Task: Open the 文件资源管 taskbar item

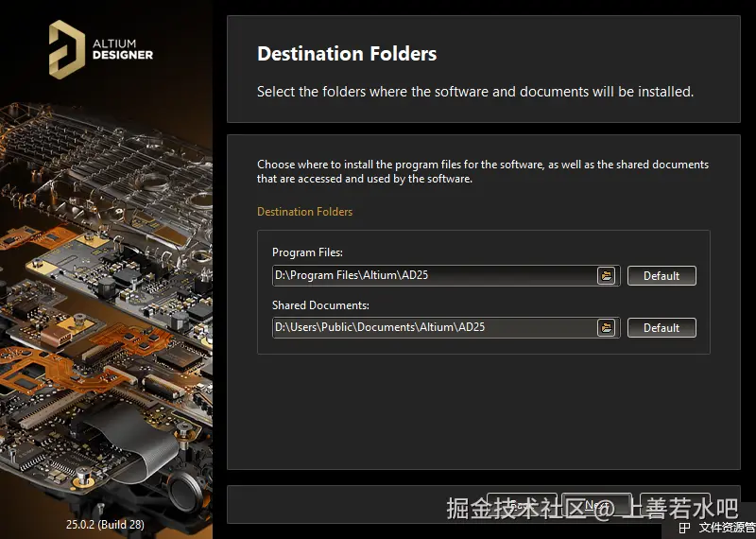Action: click(x=717, y=528)
